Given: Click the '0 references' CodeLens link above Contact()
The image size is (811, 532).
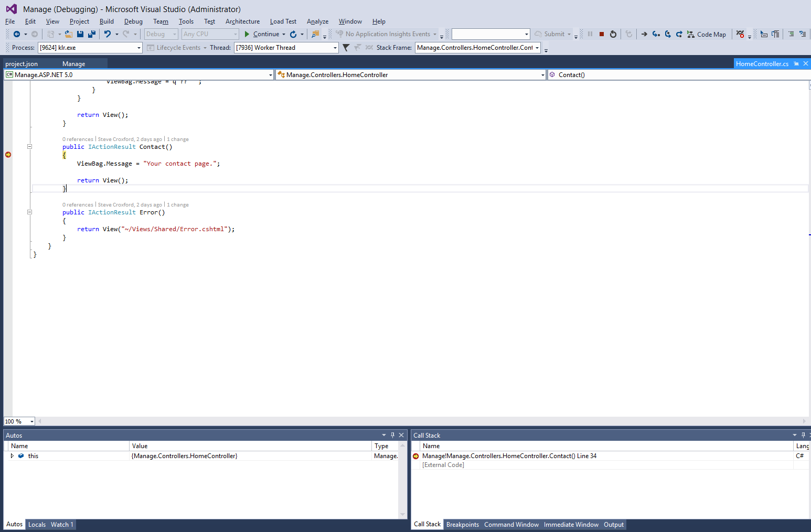Looking at the screenshot, I should point(78,139).
